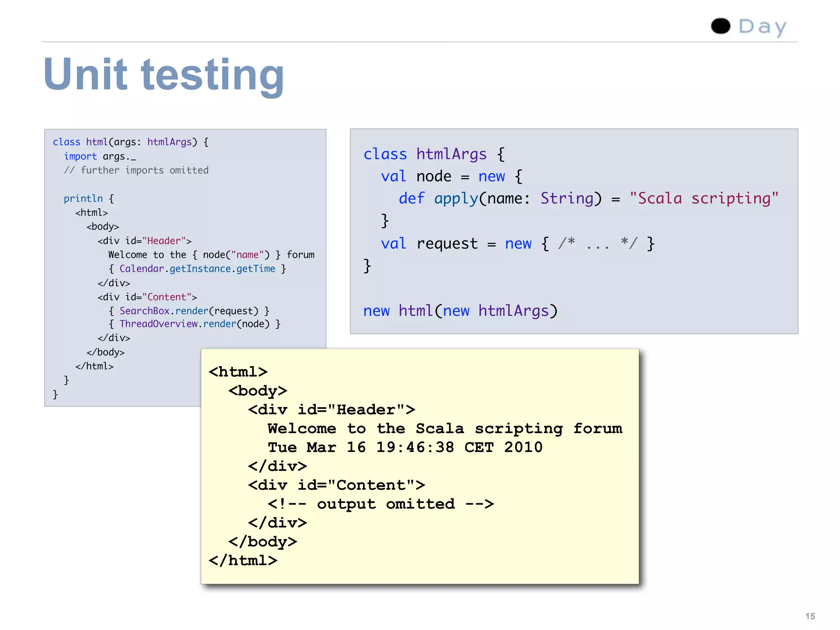Select the 'import args._' line
Screen dimensions: 840x630
pos(100,157)
